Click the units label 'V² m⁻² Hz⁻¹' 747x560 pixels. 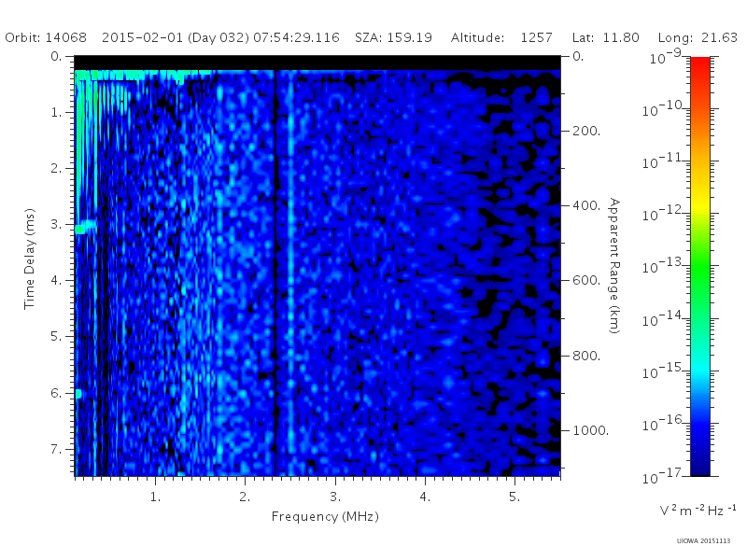(698, 510)
